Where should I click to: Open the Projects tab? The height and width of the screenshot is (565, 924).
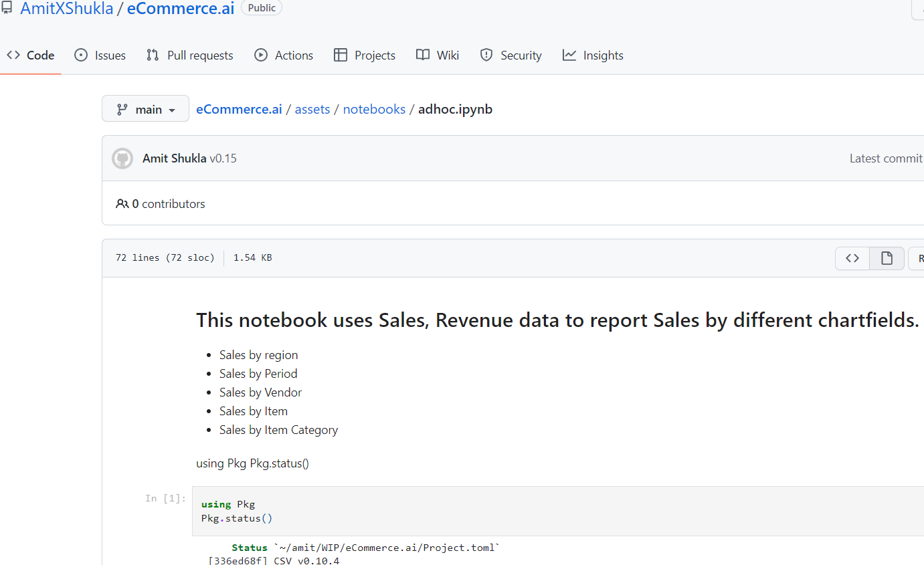click(365, 55)
